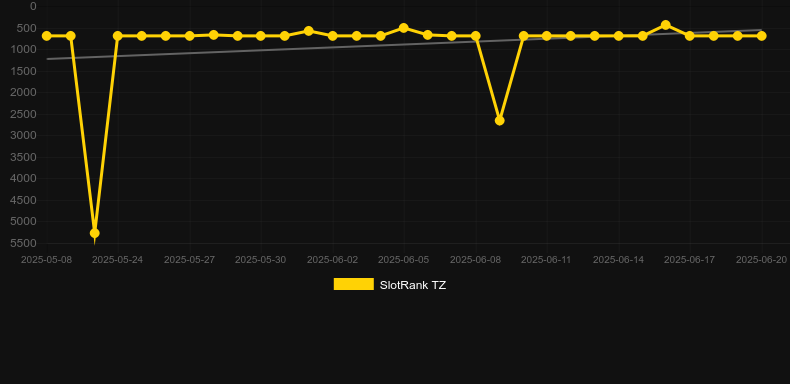The height and width of the screenshot is (384, 790).
Task: Select the highest peak point before 2025-06-17
Action: click(666, 25)
